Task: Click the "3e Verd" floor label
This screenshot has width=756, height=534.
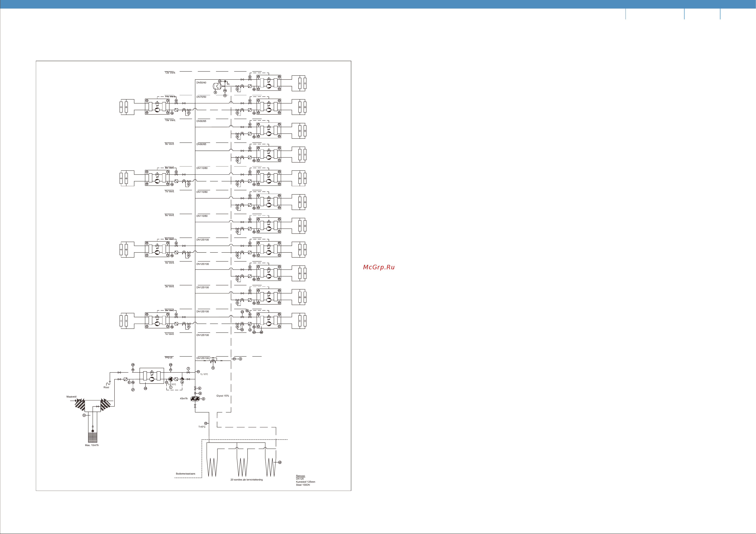Action: pyautogui.click(x=170, y=286)
